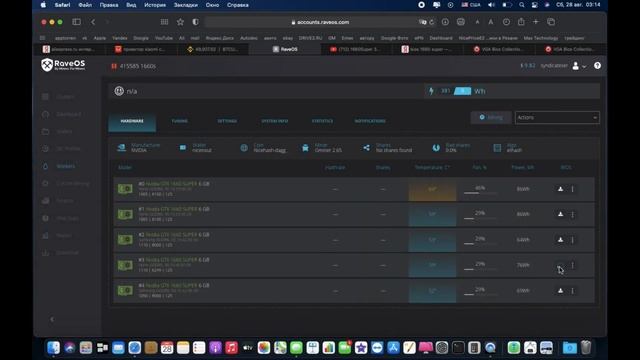The height and width of the screenshot is (360, 640).
Task: Click the Coin globe icon
Action: 244,148
